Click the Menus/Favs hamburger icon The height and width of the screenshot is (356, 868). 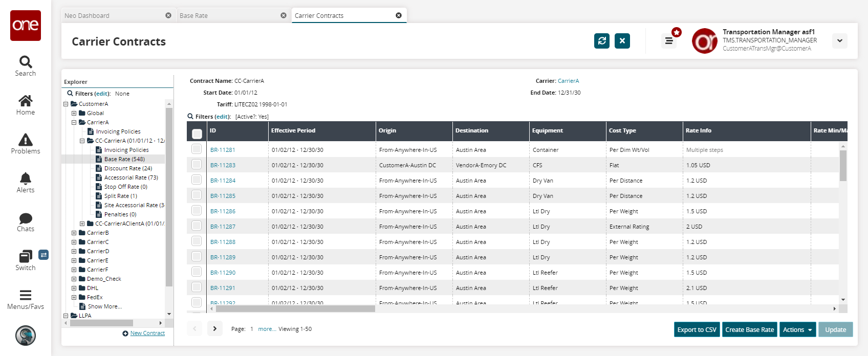[x=26, y=296]
